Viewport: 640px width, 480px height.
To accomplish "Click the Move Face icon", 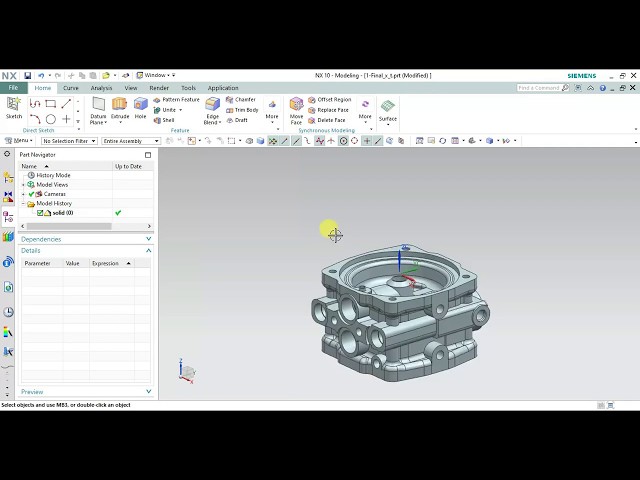I will point(296,104).
